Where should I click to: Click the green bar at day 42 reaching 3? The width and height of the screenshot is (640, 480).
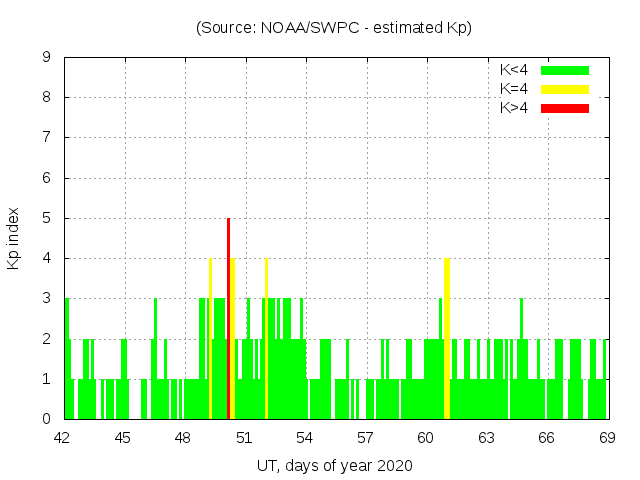(67, 358)
